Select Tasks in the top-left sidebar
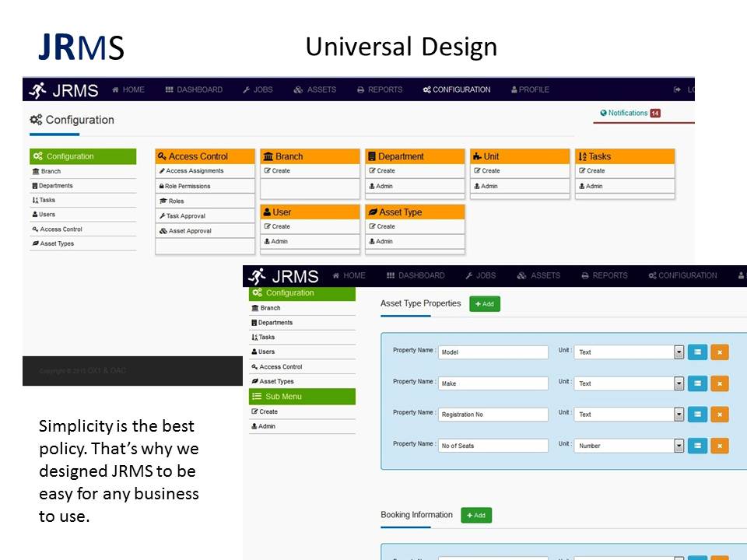Viewport: 747px width, 560px height. click(x=83, y=200)
